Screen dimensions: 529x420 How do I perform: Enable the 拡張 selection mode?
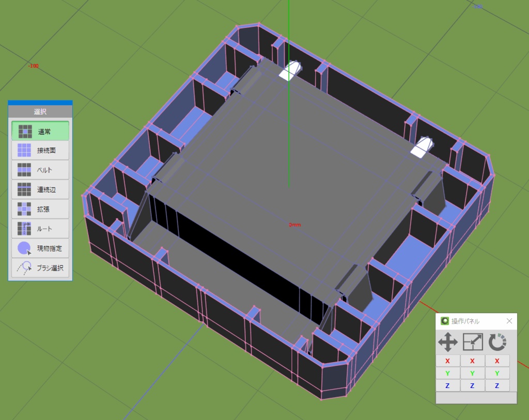pyautogui.click(x=40, y=209)
